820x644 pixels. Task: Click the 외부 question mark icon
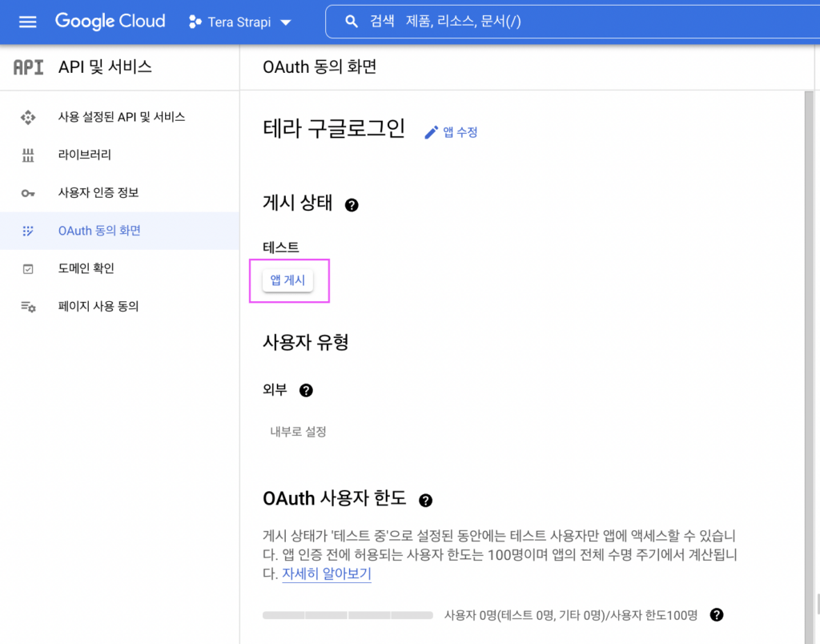[305, 390]
